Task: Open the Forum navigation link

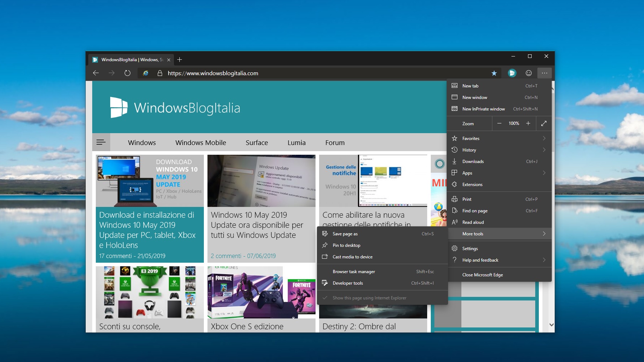Action: [x=335, y=142]
